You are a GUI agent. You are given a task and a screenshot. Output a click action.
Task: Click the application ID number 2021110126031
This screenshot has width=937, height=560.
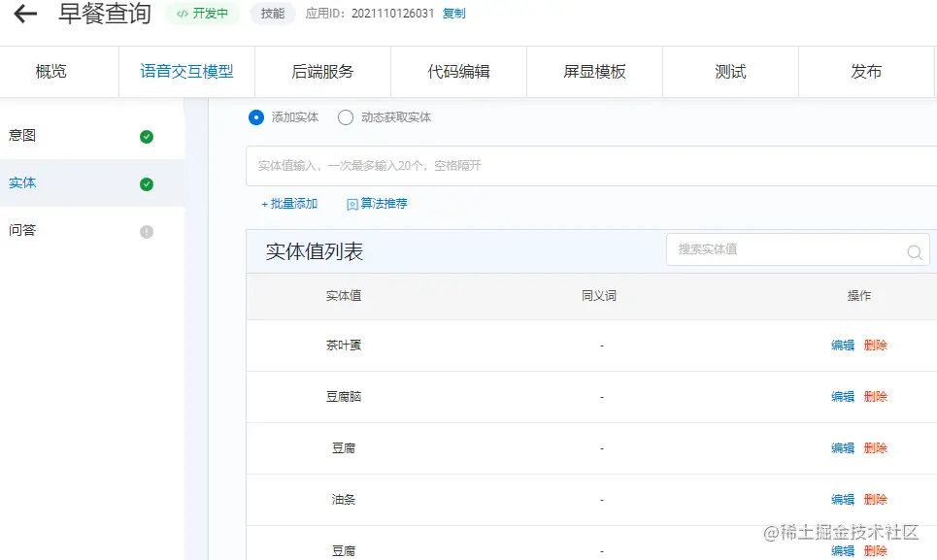[392, 14]
